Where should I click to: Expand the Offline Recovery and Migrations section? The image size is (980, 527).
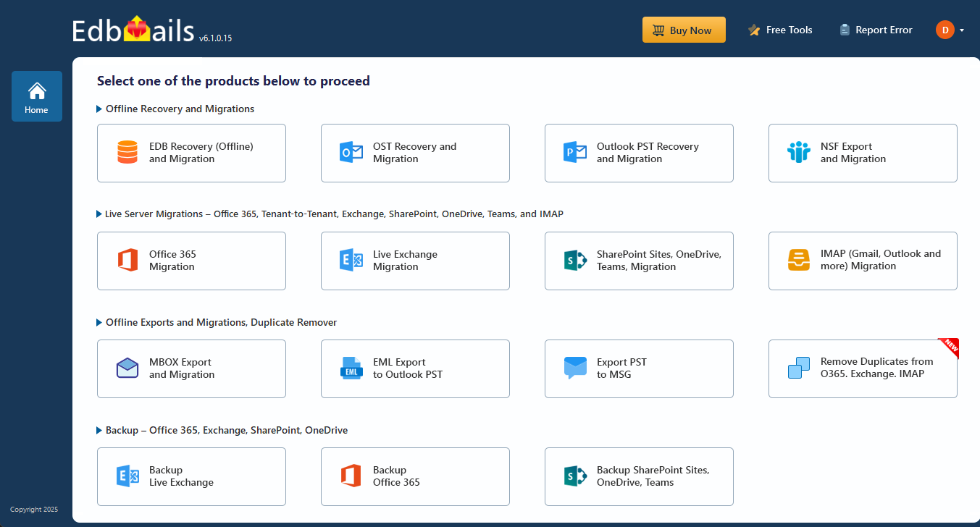coord(99,109)
